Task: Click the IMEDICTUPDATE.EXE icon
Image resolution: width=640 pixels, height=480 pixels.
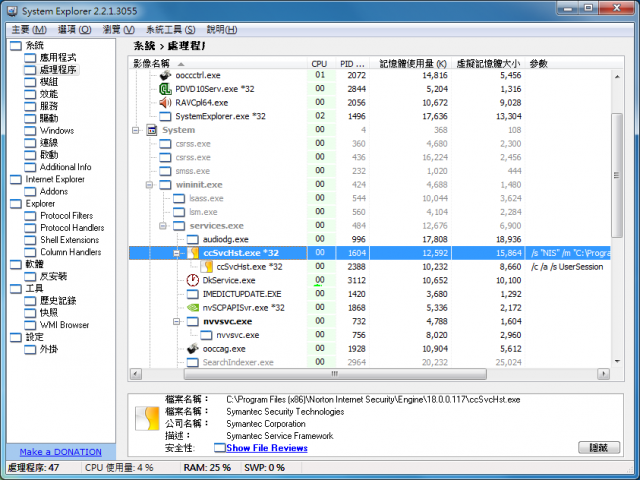Action: (193, 294)
